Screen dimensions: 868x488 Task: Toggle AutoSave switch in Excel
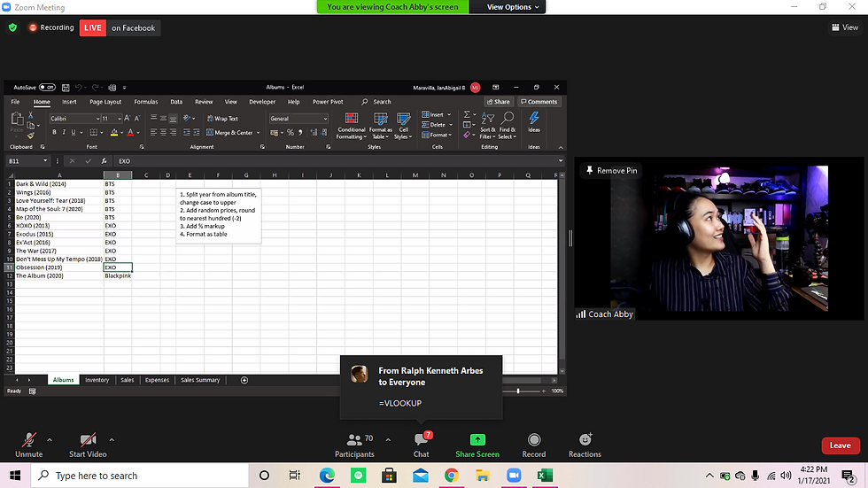(47, 88)
